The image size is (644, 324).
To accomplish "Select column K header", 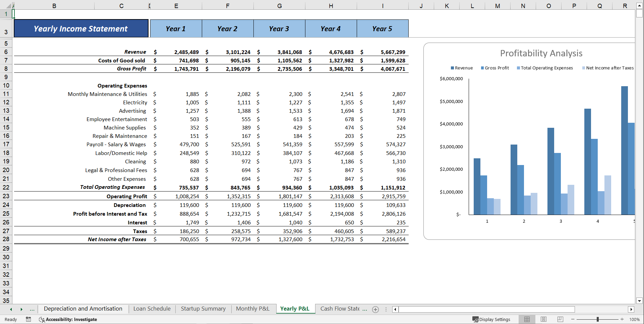I will 447,6.
